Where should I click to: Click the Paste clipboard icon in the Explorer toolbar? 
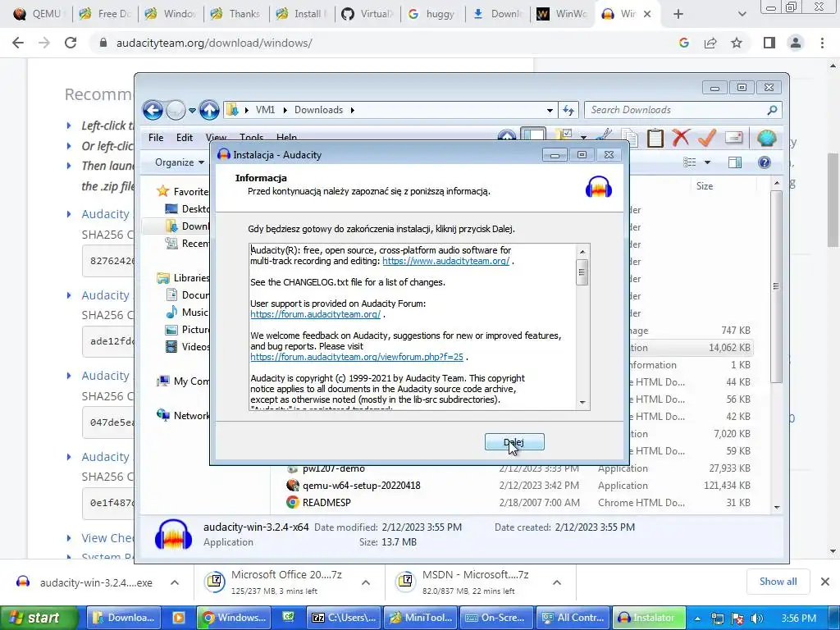[x=655, y=138]
